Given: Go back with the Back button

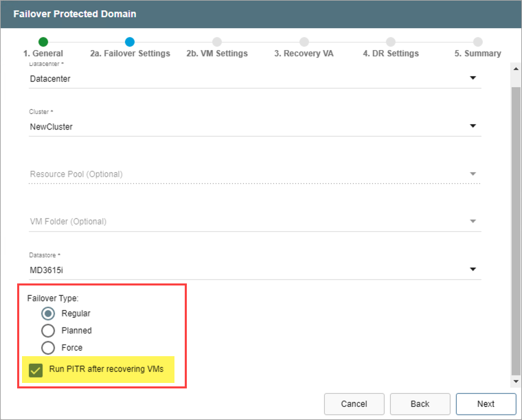Looking at the screenshot, I should click(420, 404).
